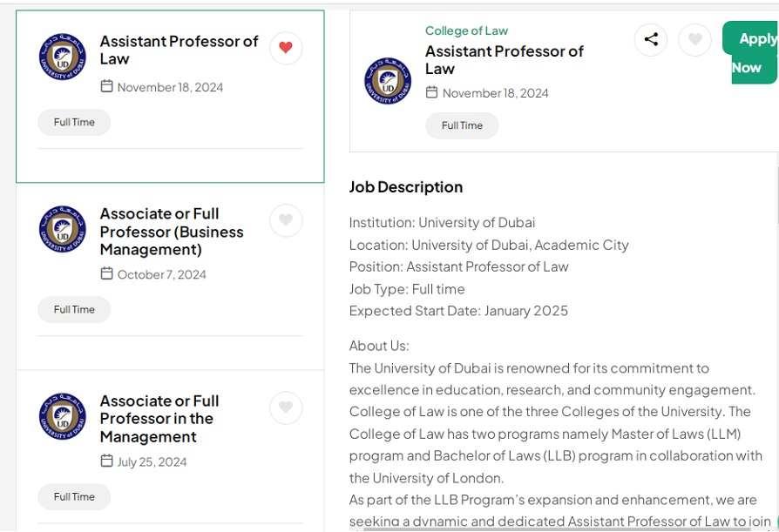Click the logo on the Assistant Professor of Law card
This screenshot has height=532, width=779.
coord(63,57)
